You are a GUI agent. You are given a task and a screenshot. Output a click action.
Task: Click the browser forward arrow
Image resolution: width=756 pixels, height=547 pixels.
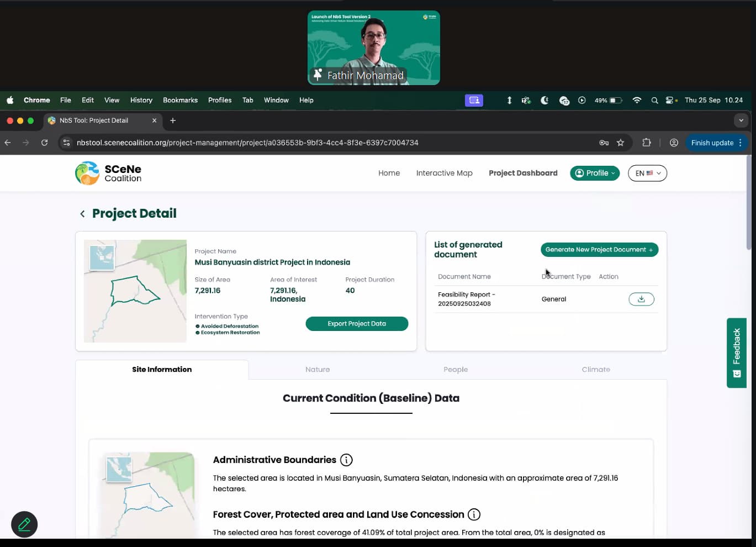pos(26,143)
